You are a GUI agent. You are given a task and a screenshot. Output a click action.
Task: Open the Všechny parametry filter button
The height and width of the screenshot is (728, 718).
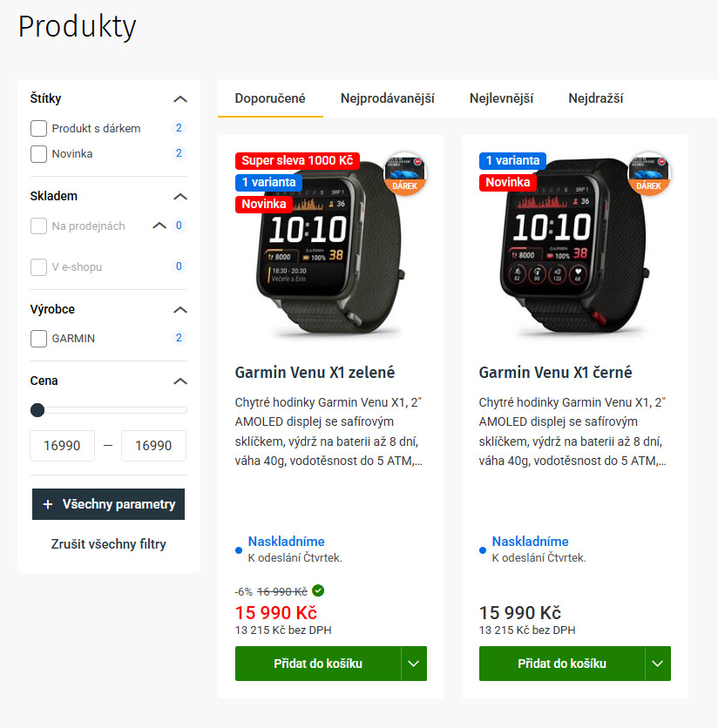(x=108, y=504)
